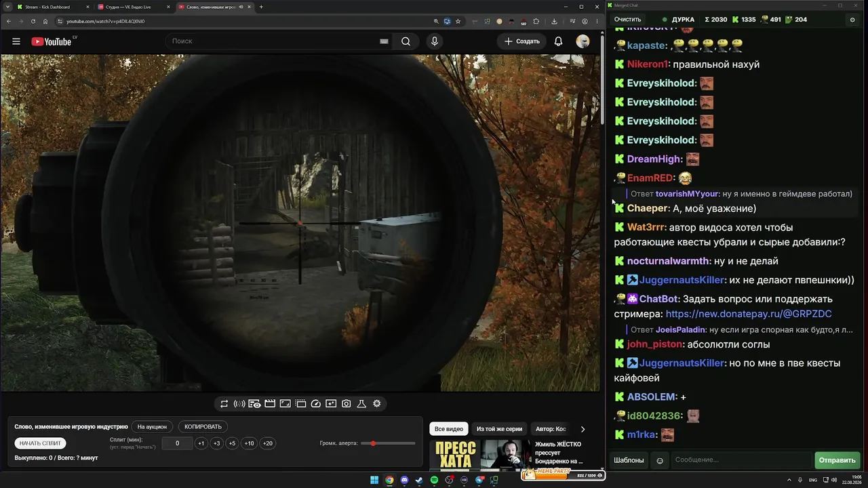This screenshot has width=868, height=488.
Task: Click the YouTube search magnifier button
Action: [406, 41]
